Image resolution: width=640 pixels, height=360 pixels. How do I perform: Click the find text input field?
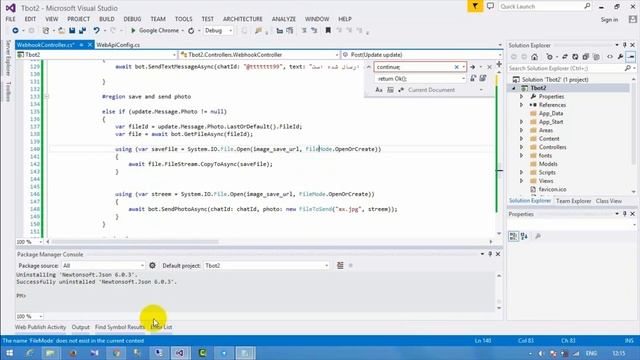coord(413,67)
